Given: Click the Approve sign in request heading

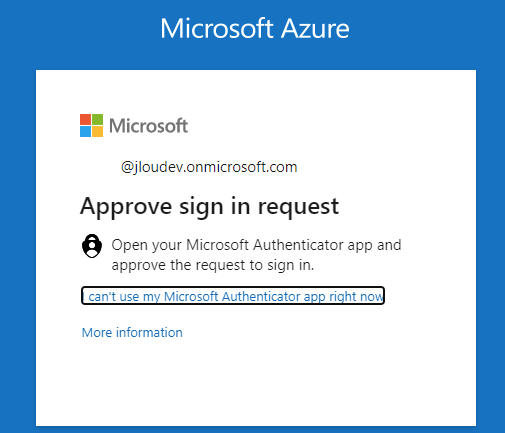Looking at the screenshot, I should click(x=210, y=207).
